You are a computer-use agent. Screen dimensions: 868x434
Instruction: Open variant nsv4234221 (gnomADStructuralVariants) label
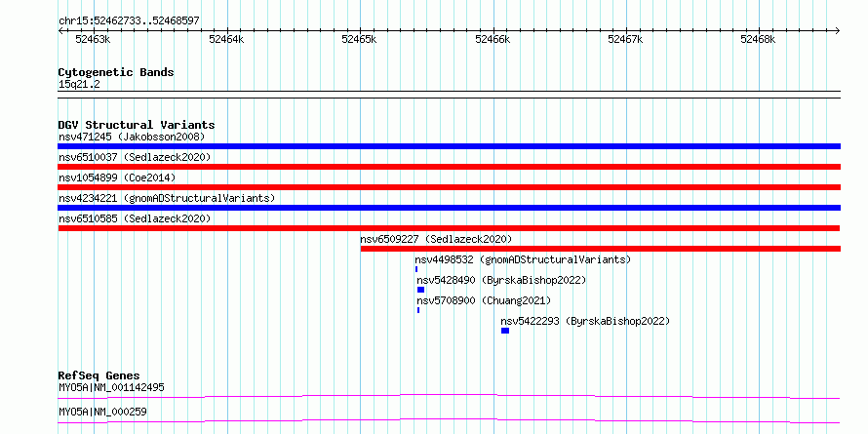pos(167,198)
